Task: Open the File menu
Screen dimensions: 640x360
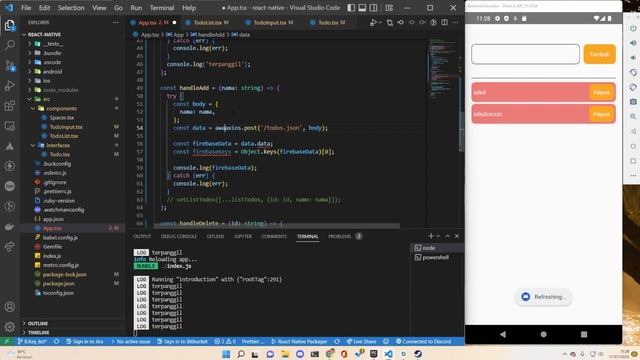Action: [x=26, y=8]
